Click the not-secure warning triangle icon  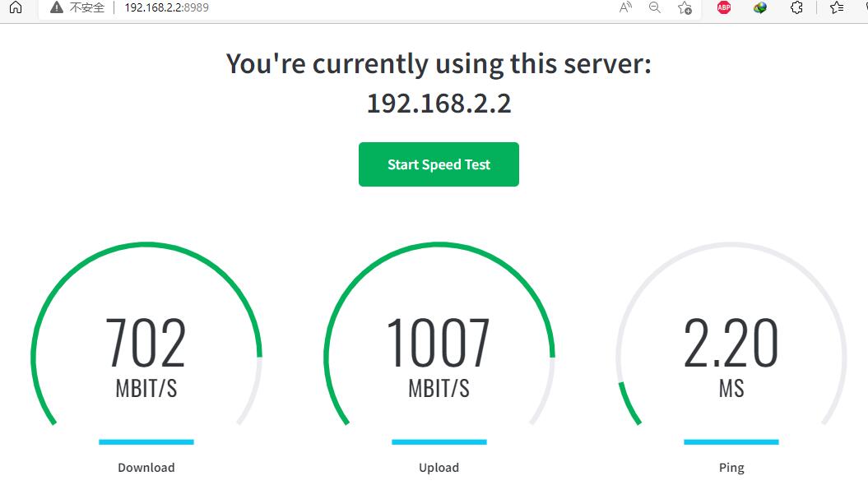tap(56, 7)
